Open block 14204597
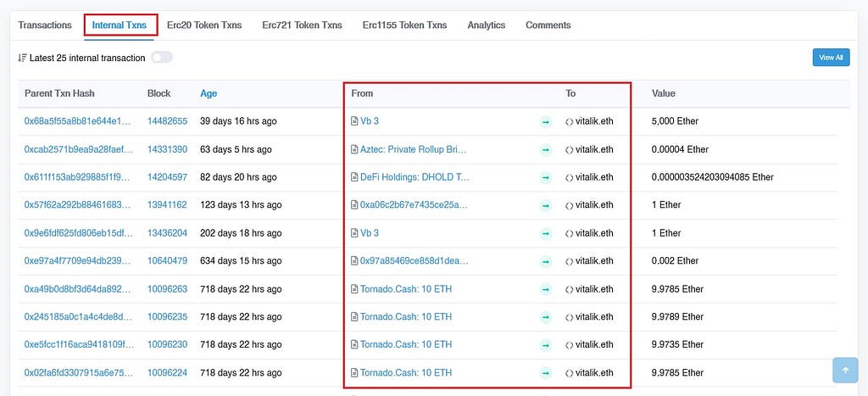This screenshot has width=868, height=396. pyautogui.click(x=167, y=177)
